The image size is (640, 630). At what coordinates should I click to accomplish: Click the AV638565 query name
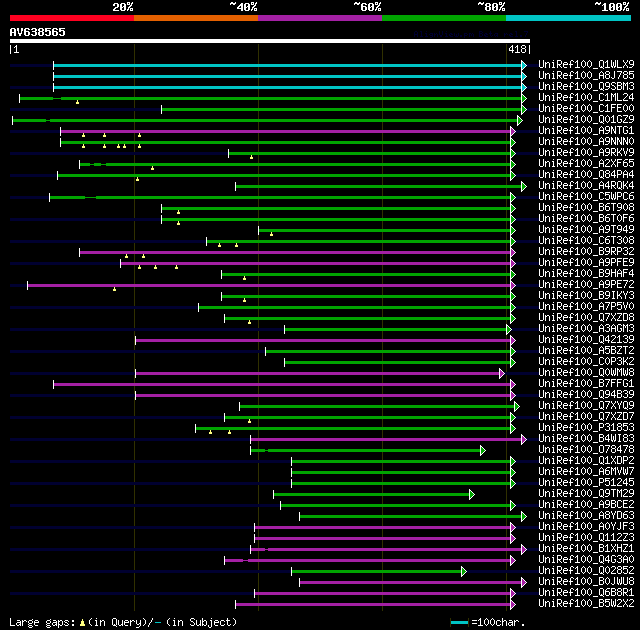tap(38, 32)
